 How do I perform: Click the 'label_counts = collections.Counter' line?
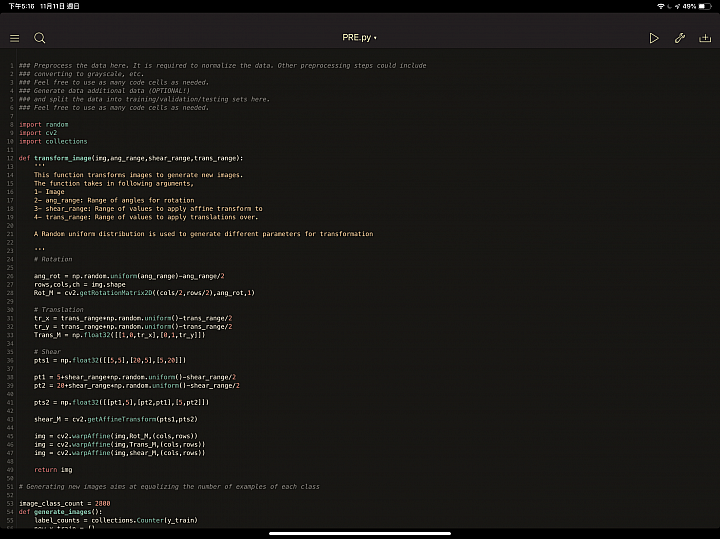(116, 521)
